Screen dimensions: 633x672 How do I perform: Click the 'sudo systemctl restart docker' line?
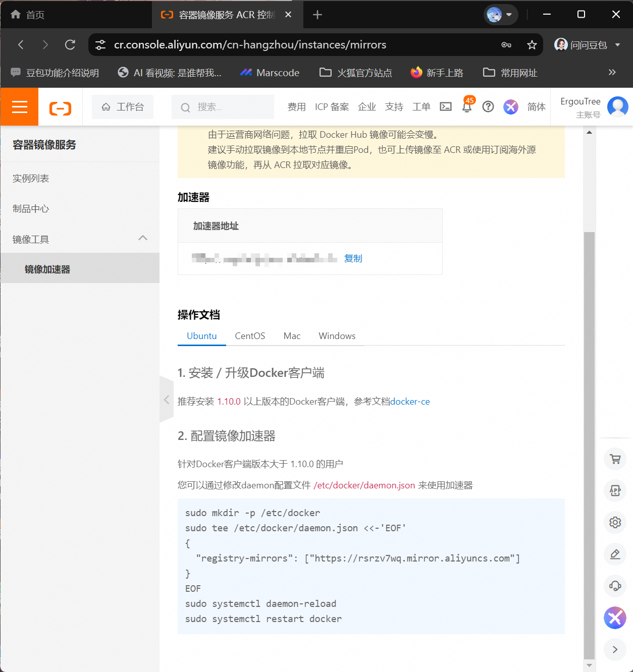point(263,619)
